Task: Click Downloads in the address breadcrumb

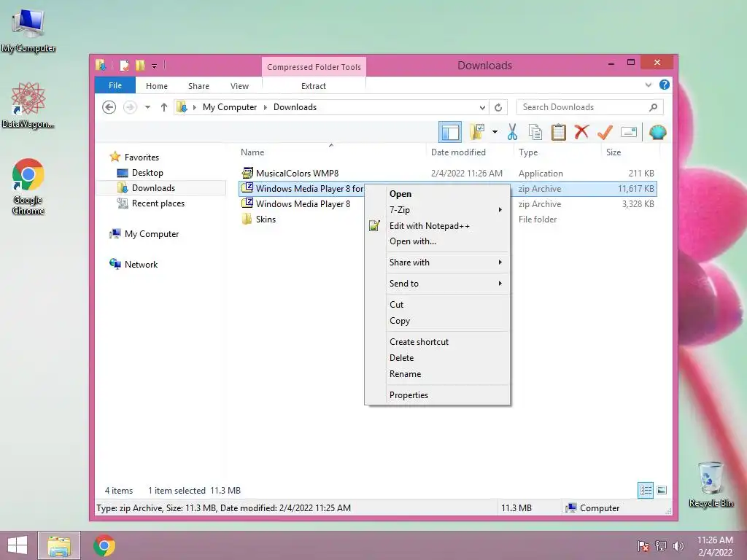Action: (295, 107)
